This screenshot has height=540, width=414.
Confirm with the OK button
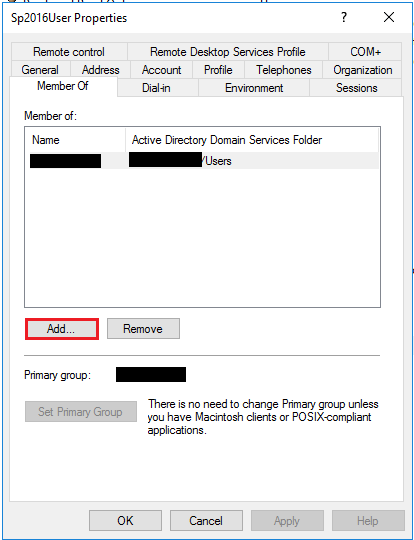click(125, 520)
